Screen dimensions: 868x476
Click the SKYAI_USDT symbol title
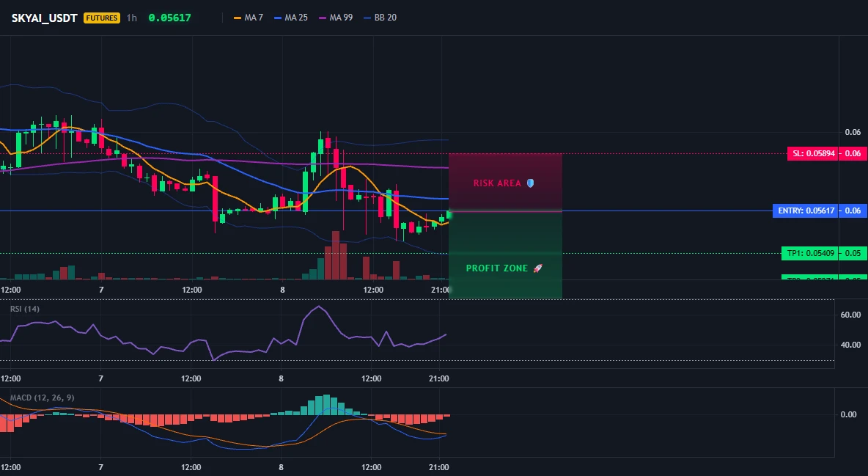[44, 18]
